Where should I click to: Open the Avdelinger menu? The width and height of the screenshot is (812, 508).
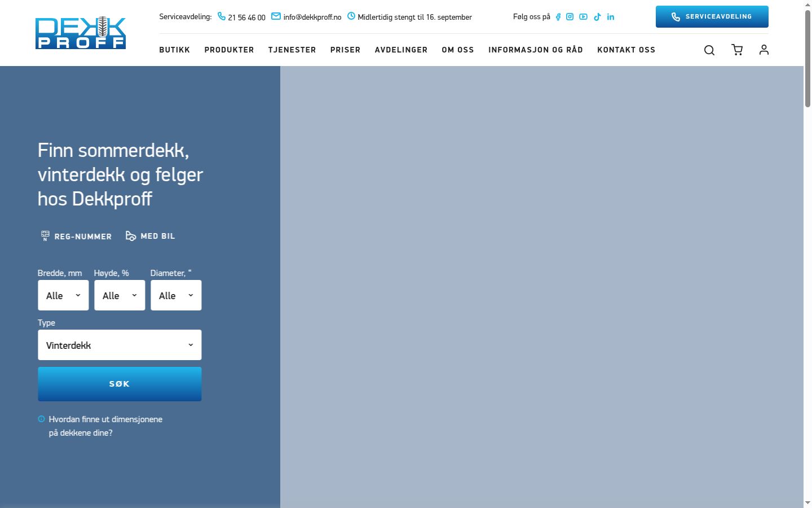(x=401, y=50)
